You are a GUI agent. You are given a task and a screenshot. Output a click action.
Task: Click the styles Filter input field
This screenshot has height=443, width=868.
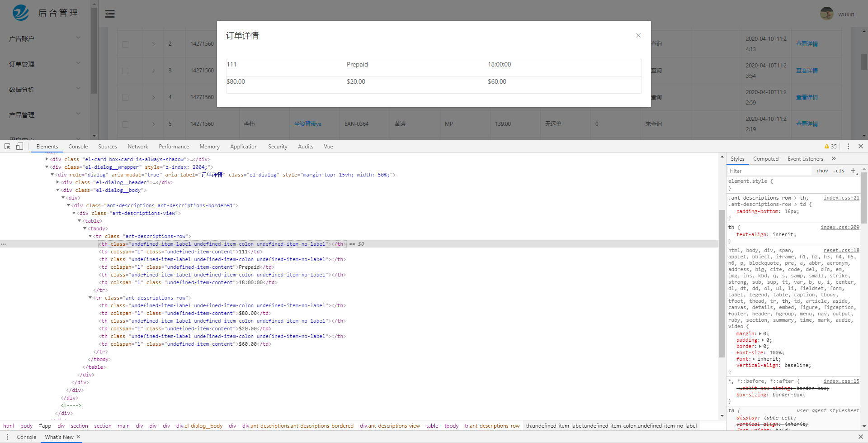click(769, 171)
